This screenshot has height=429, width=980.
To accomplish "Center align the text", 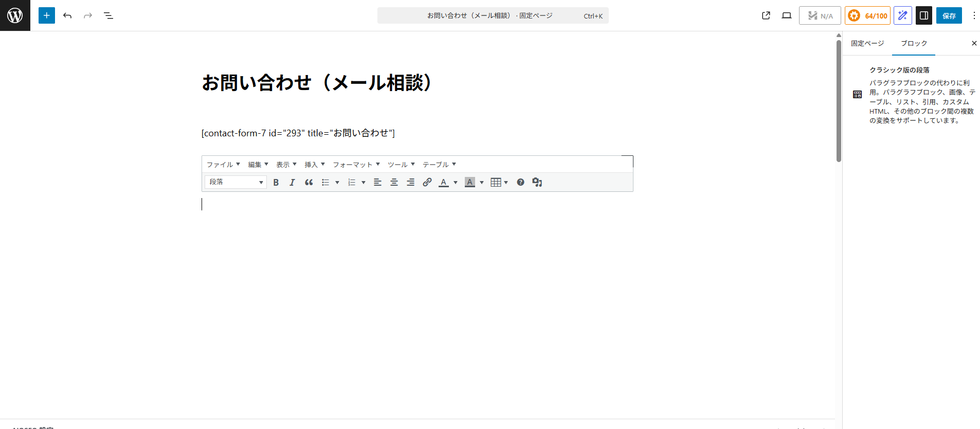I will 394,182.
